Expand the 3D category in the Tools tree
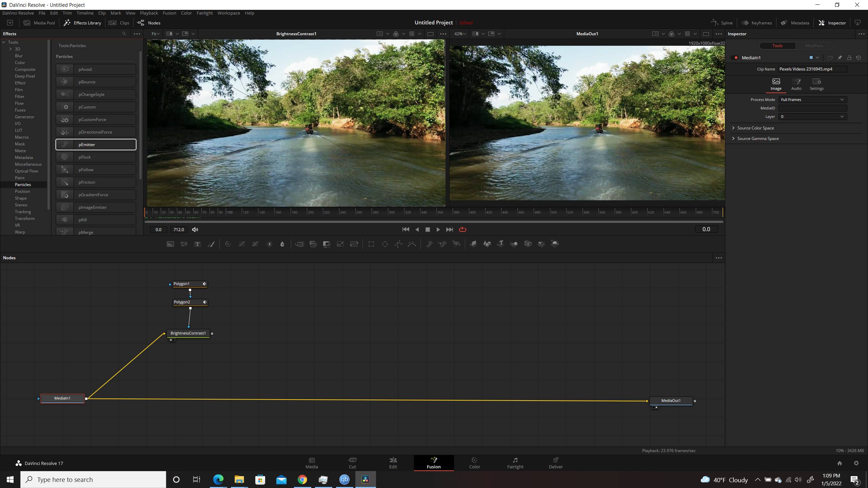The image size is (868, 488). tap(11, 49)
